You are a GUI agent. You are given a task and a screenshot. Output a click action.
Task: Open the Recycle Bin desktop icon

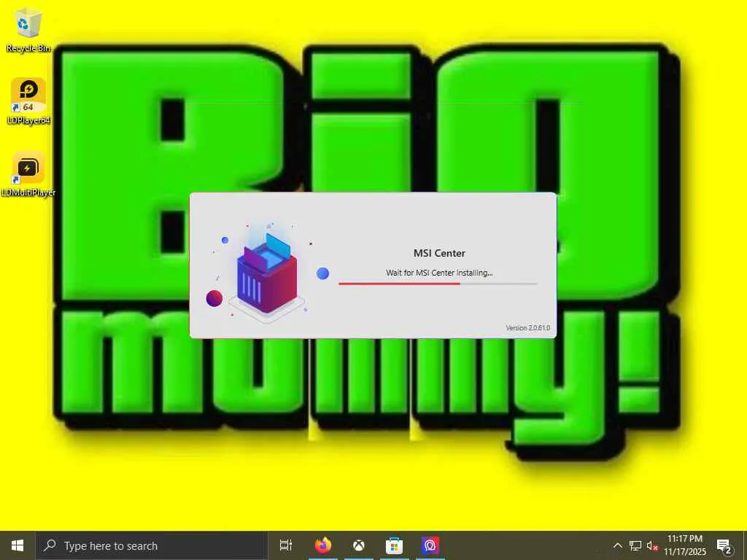pos(28,29)
